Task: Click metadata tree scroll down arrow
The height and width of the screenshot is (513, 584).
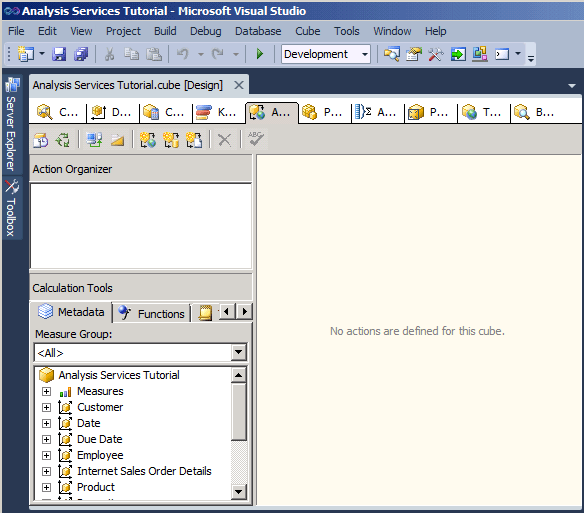Action: [x=238, y=492]
